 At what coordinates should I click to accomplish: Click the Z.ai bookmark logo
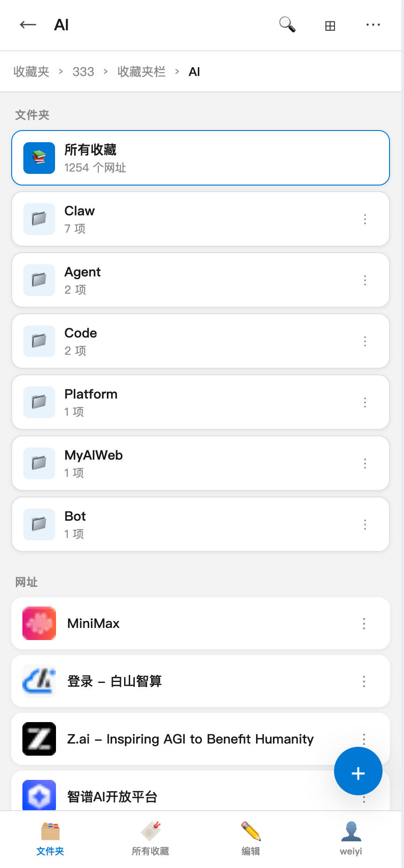[x=39, y=739]
